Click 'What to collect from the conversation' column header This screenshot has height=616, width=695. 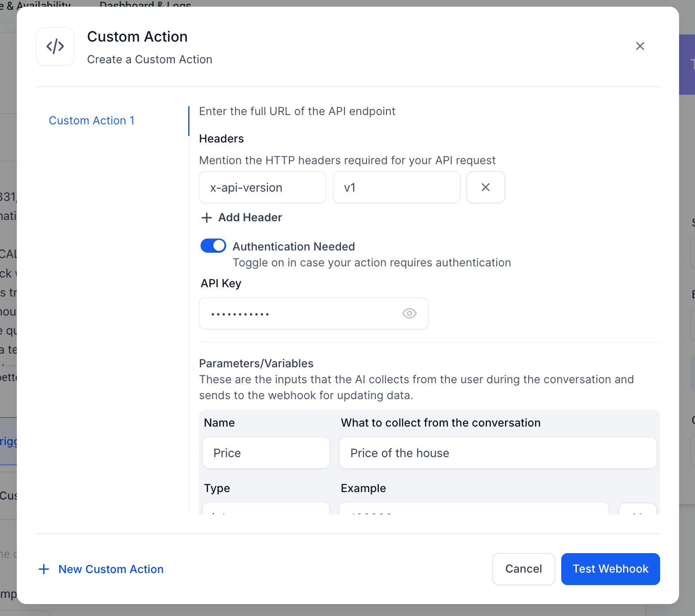(x=440, y=423)
